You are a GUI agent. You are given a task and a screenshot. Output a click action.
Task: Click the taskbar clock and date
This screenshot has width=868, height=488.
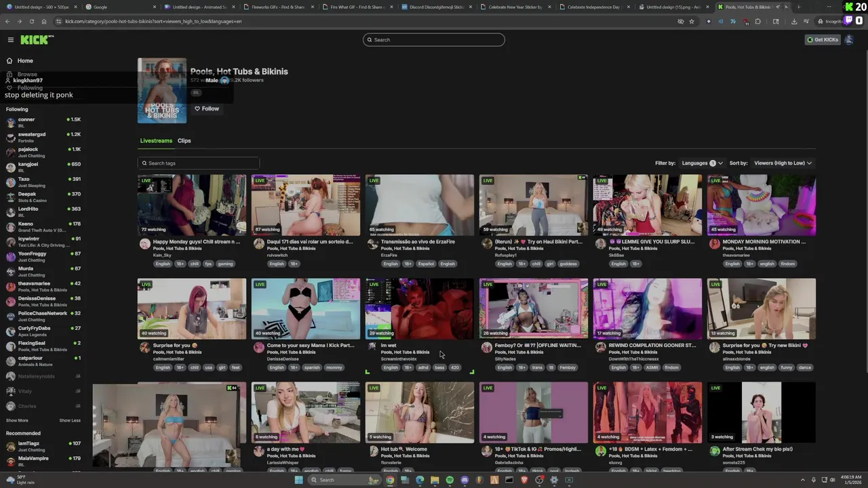point(851,480)
